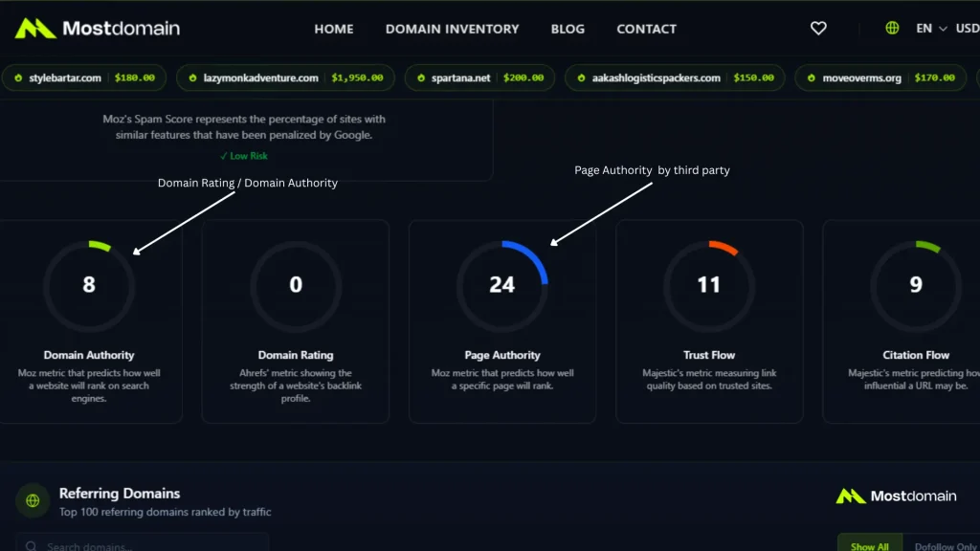Image resolution: width=980 pixels, height=551 pixels.
Task: Select the Domain Authority card title
Action: tap(89, 355)
